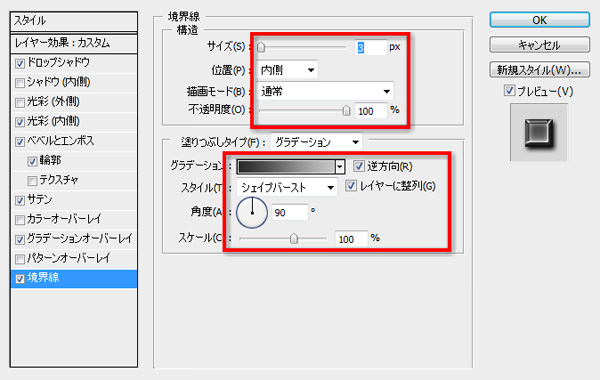Select the テクスチャ sub-effect row
The image size is (600, 380).
(x=73, y=180)
